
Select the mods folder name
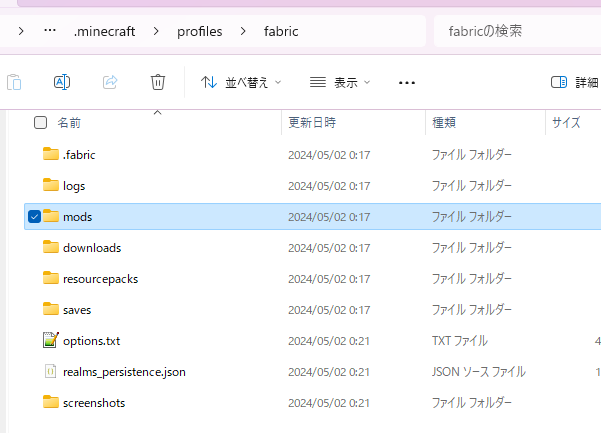coord(77,217)
